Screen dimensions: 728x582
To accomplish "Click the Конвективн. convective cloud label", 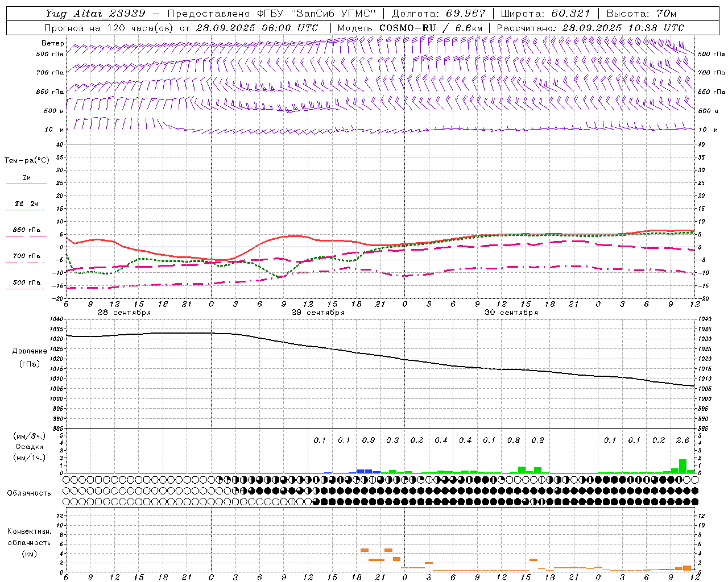I will point(29,531).
